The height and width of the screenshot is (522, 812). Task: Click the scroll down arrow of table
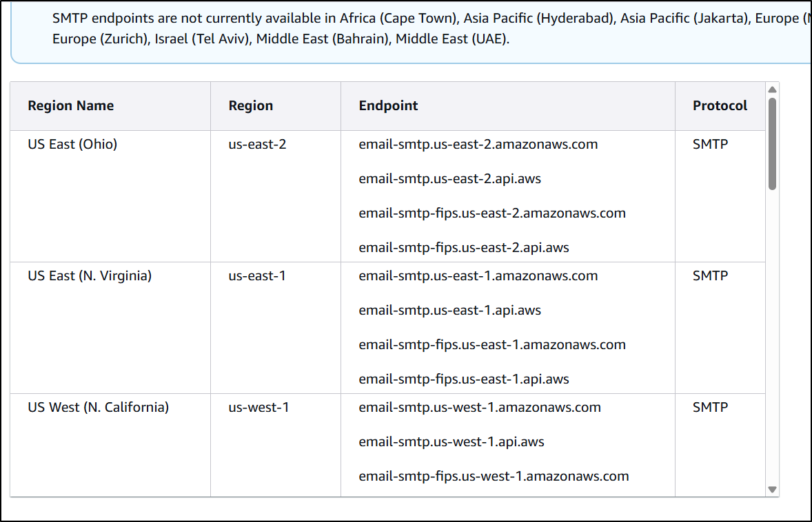772,490
